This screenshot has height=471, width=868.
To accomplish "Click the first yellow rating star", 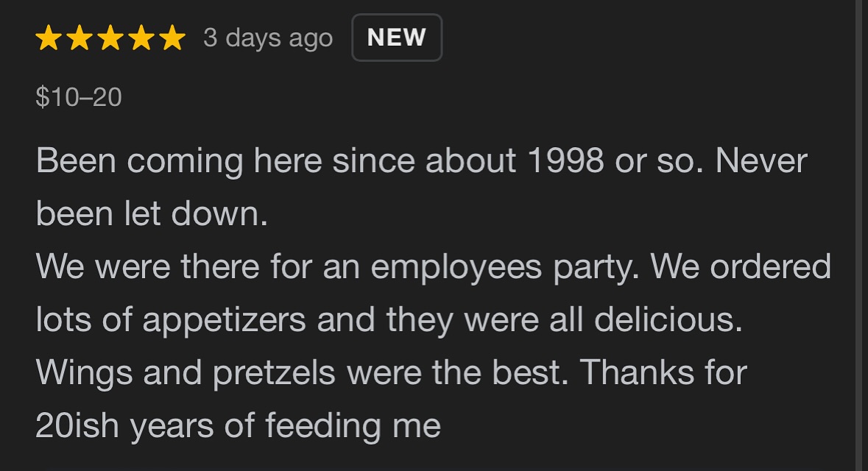I will 48,38.
